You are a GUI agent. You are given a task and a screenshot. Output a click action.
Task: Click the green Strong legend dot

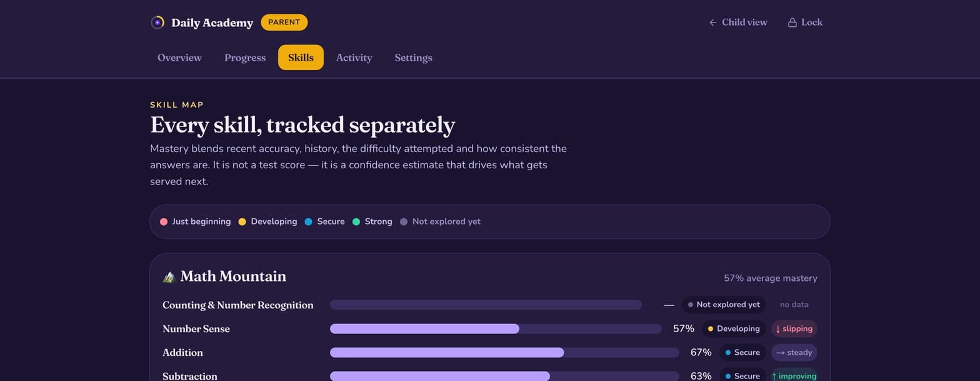(x=356, y=221)
